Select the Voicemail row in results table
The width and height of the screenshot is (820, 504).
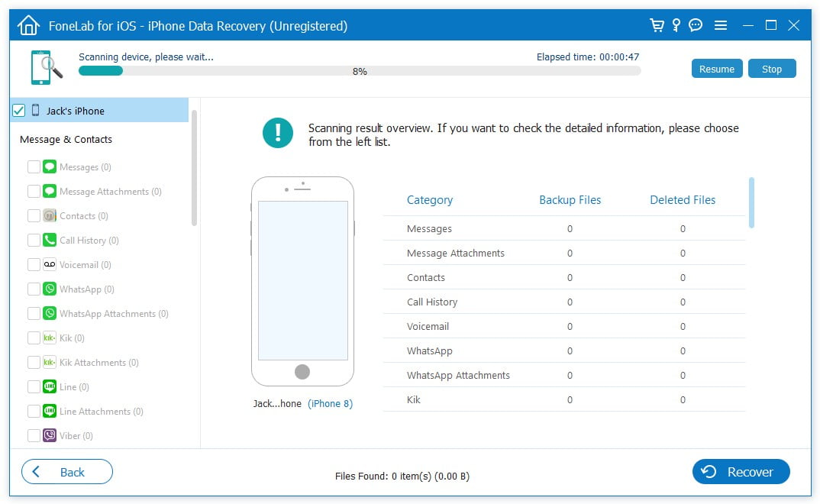point(564,326)
